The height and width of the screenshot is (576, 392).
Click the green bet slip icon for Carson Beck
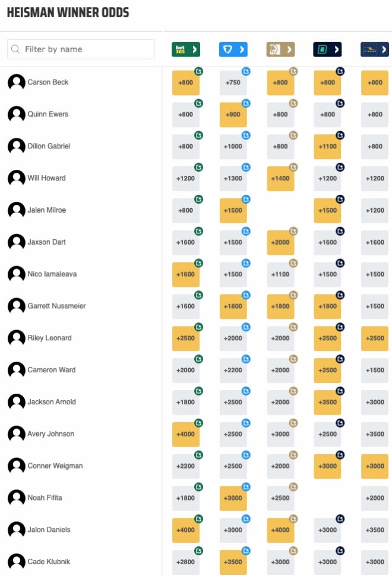coord(198,71)
